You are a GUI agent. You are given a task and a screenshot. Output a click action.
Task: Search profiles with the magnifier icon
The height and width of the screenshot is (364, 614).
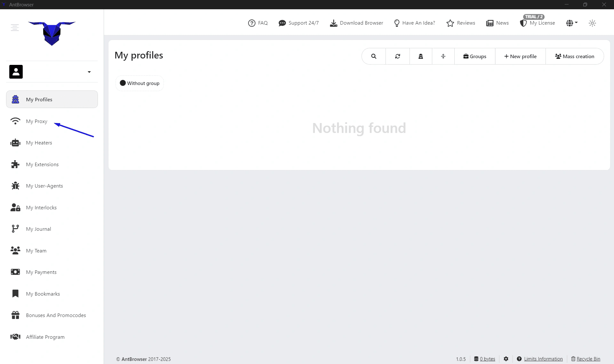click(374, 56)
